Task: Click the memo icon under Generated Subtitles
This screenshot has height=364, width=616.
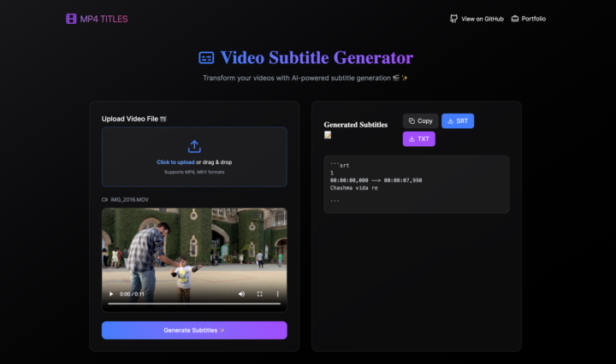Action: (x=328, y=135)
